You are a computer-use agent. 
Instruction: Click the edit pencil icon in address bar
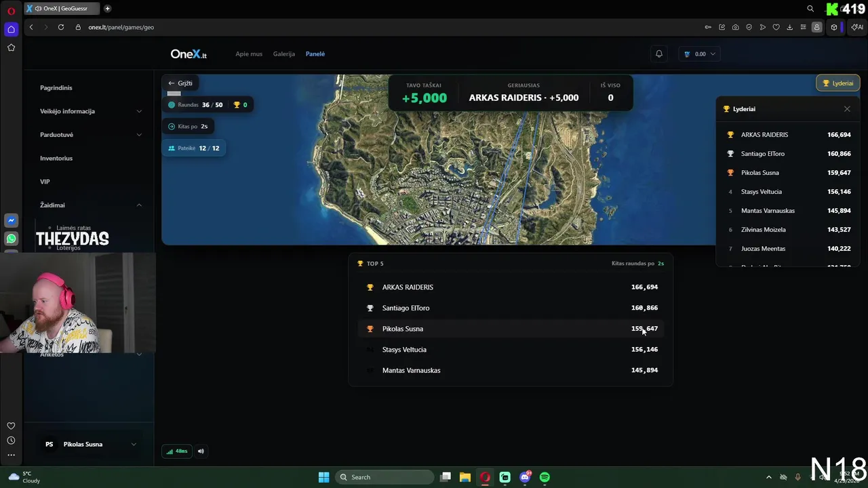pyautogui.click(x=722, y=27)
